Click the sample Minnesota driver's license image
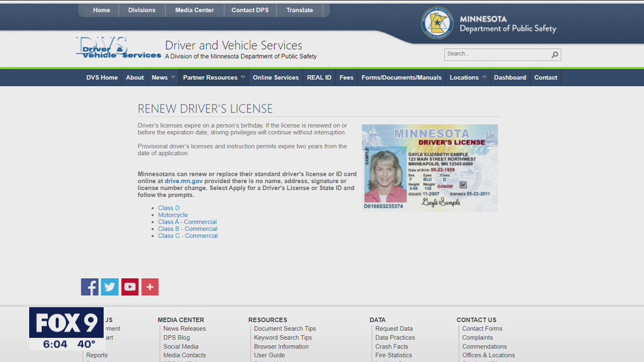 (430, 168)
